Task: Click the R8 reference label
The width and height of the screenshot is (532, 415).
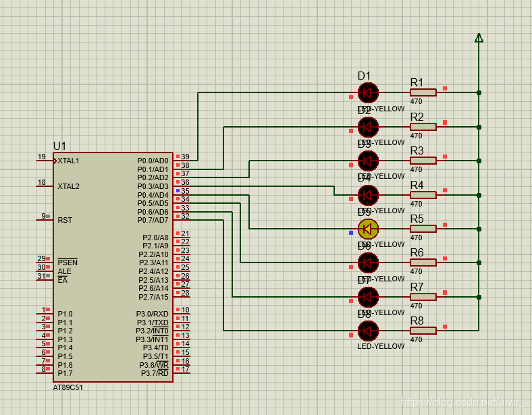Action: pyautogui.click(x=417, y=321)
